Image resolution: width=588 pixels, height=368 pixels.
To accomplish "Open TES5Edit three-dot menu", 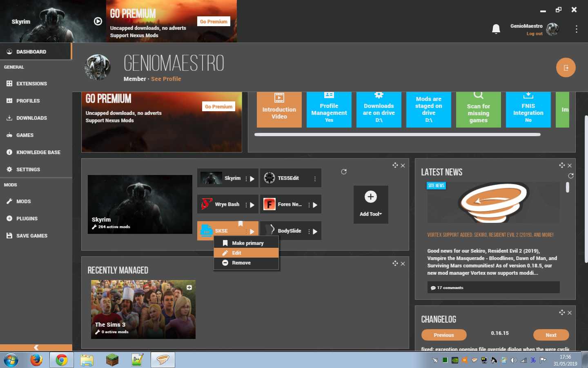I will [x=315, y=179].
